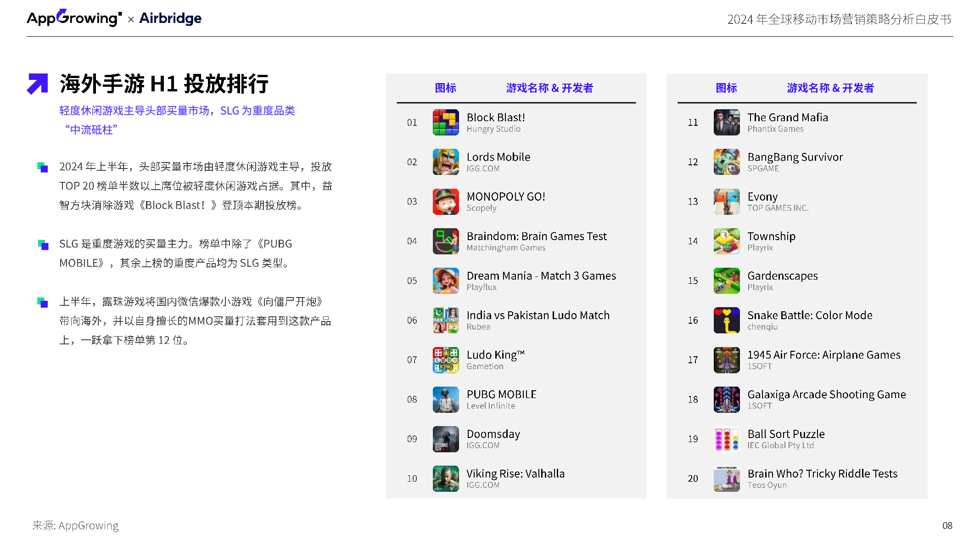Click the Hungry Studio developer name
Screen dimensions: 980x551
493,129
